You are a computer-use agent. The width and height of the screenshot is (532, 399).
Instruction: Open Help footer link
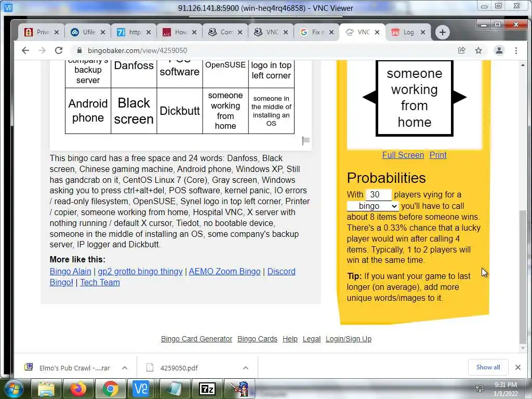click(290, 339)
